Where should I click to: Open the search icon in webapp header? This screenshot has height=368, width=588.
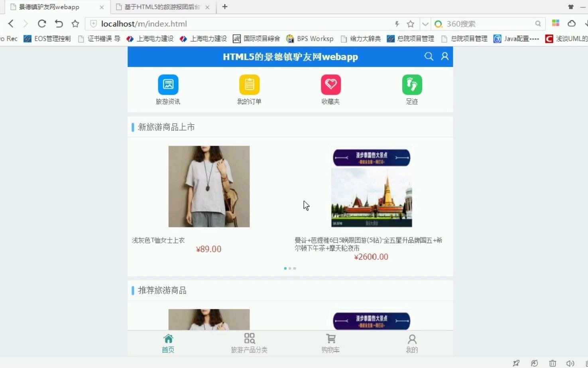(429, 56)
